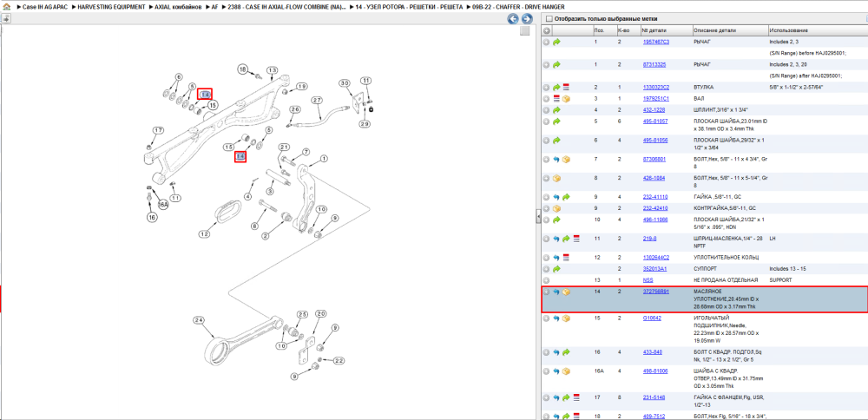Click the red list icon for ШПРИЦ-МАСЛЕНКА row

(576, 239)
